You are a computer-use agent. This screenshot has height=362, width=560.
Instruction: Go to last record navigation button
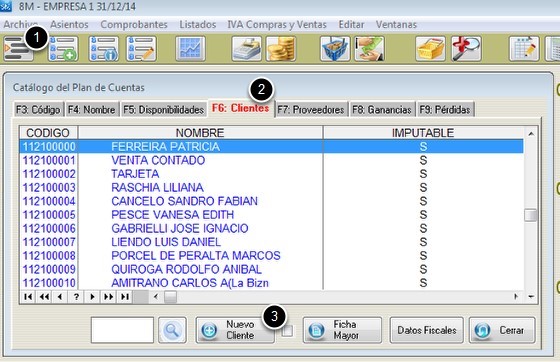[x=125, y=297]
